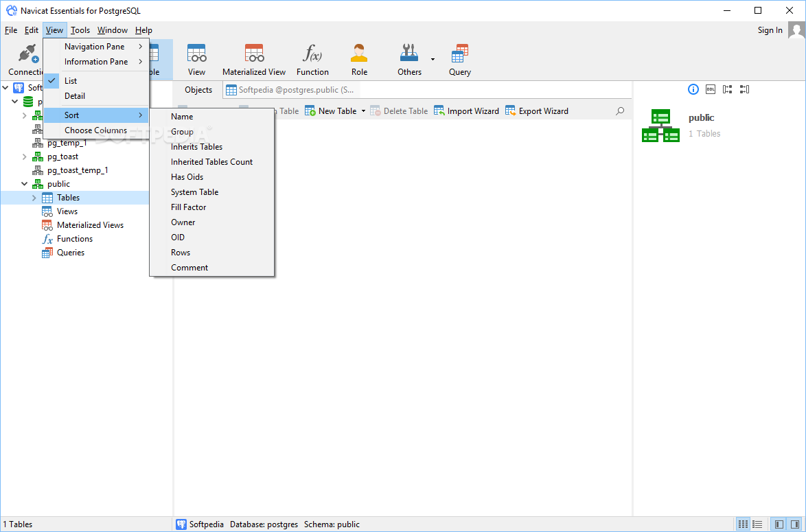
Task: Select the pg_temp_1 schema
Action: tap(67, 143)
